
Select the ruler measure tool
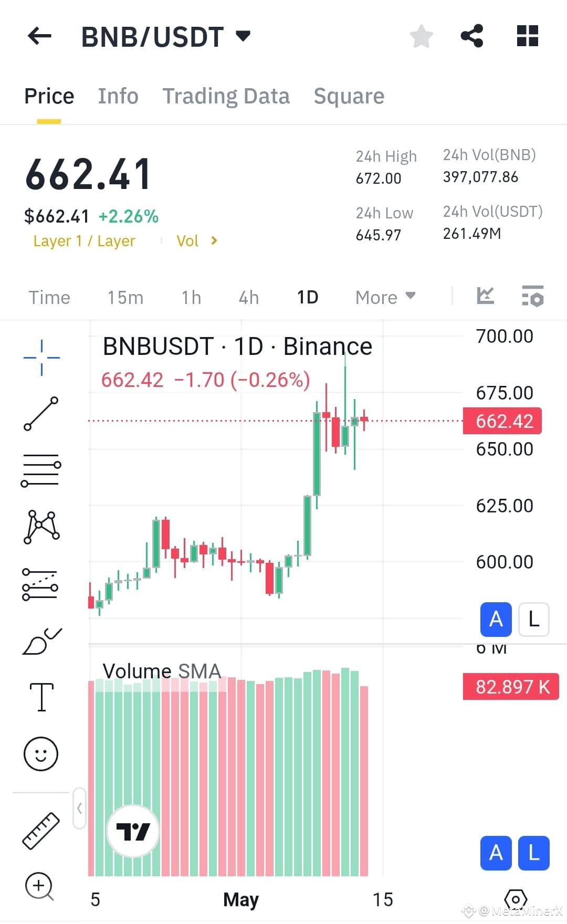click(x=41, y=831)
